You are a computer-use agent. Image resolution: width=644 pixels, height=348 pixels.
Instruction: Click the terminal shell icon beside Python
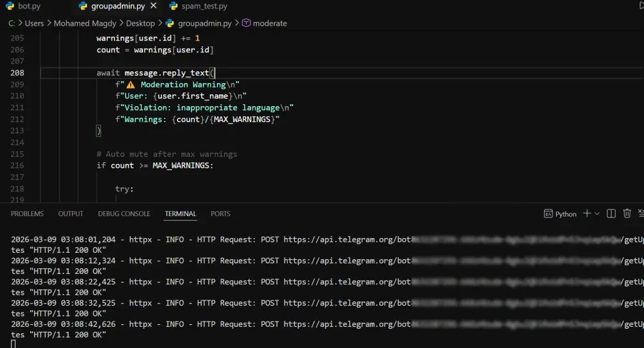click(x=548, y=214)
